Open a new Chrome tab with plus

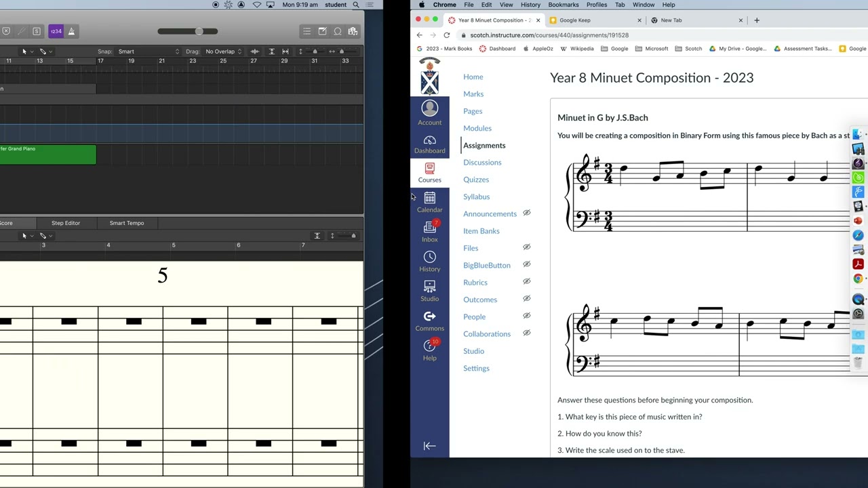[x=757, y=20]
